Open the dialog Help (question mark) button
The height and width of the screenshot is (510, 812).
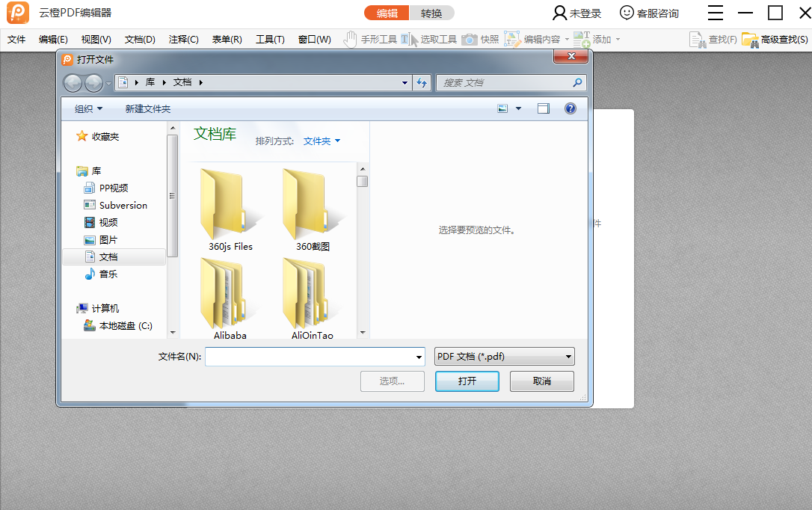click(x=570, y=108)
